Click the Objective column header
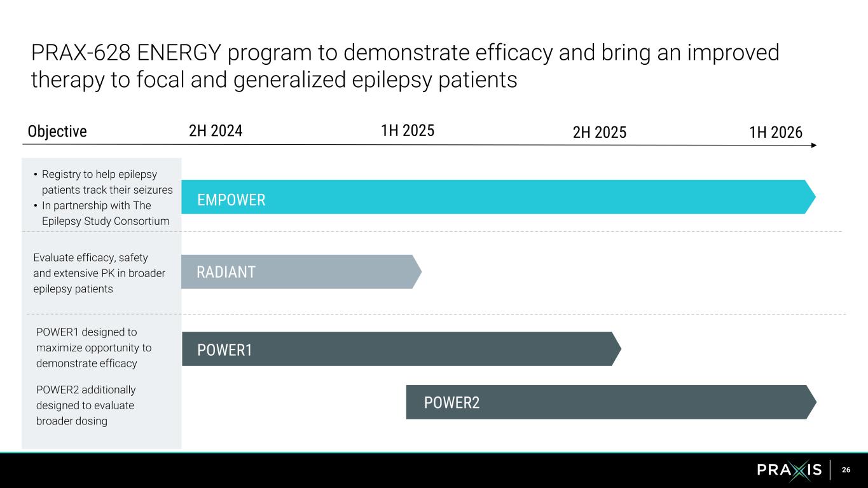The height and width of the screenshot is (488, 868). [57, 132]
